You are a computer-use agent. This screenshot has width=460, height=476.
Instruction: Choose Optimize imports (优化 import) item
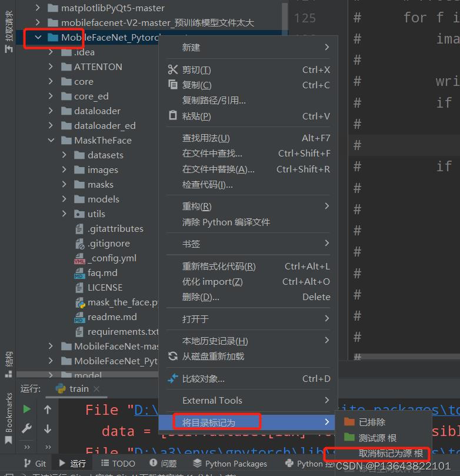[248, 282]
